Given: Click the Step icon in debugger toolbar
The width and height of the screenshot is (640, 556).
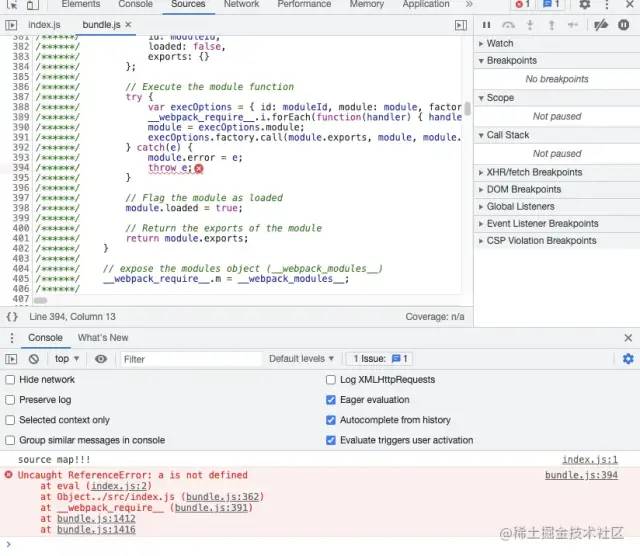Looking at the screenshot, I should pos(573,25).
